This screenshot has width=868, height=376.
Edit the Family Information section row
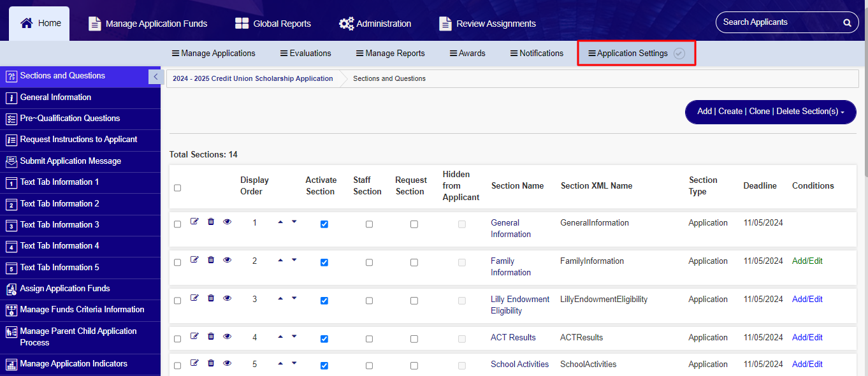(194, 260)
